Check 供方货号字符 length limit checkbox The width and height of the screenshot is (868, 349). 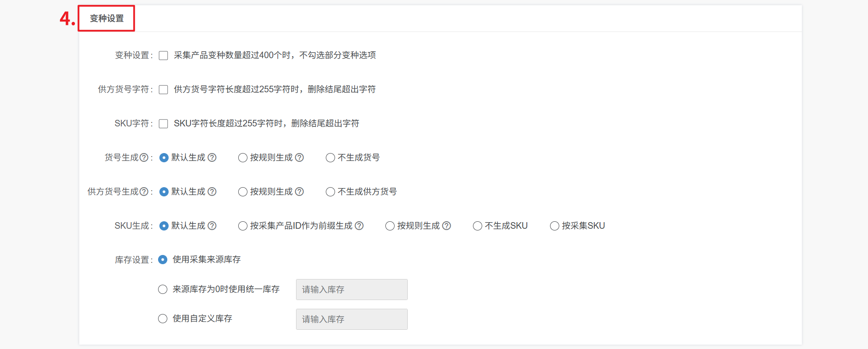163,90
